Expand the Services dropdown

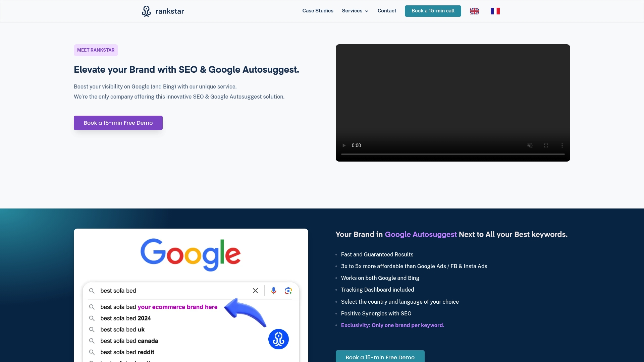point(355,11)
